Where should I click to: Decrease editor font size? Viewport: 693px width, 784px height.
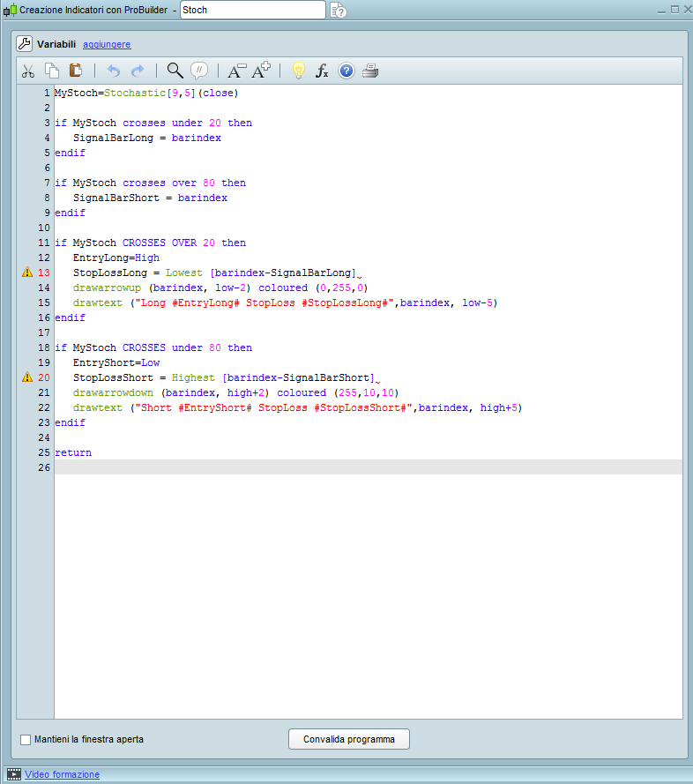(236, 71)
